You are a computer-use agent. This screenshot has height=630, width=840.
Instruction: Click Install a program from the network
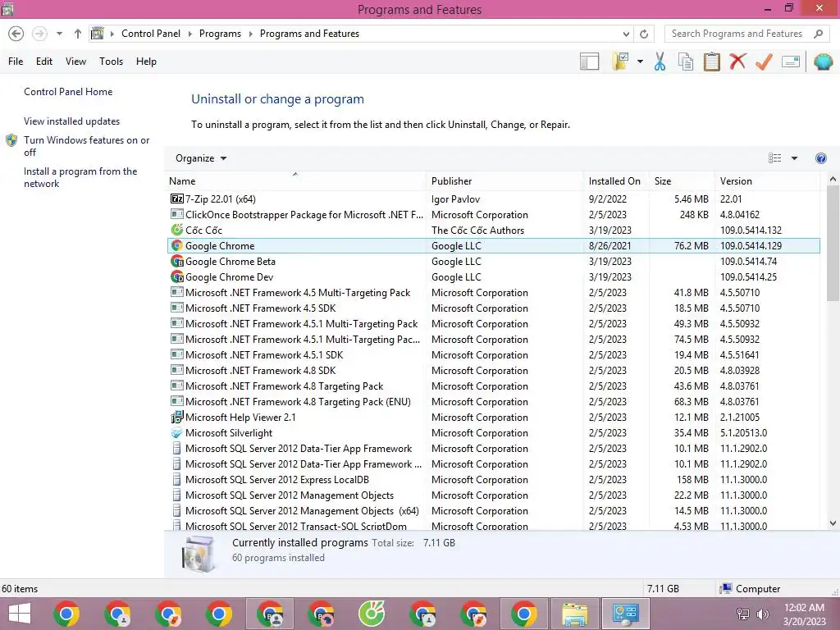pos(80,177)
